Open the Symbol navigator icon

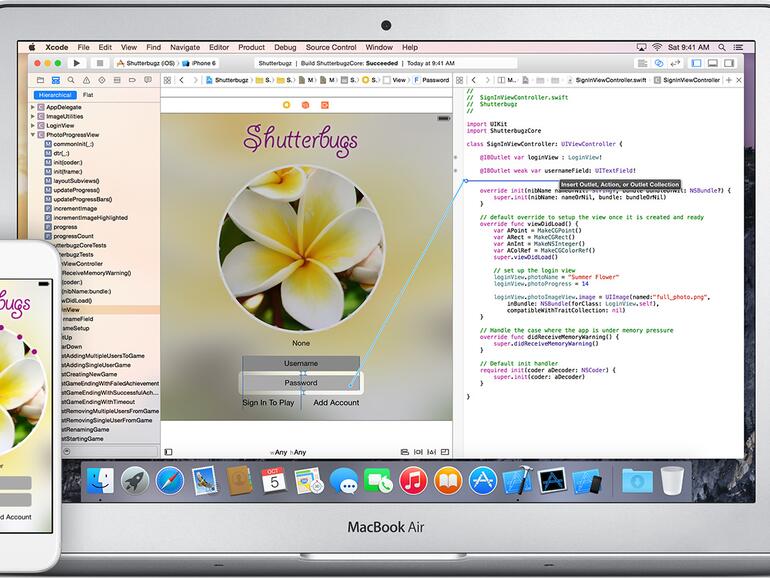[55, 80]
